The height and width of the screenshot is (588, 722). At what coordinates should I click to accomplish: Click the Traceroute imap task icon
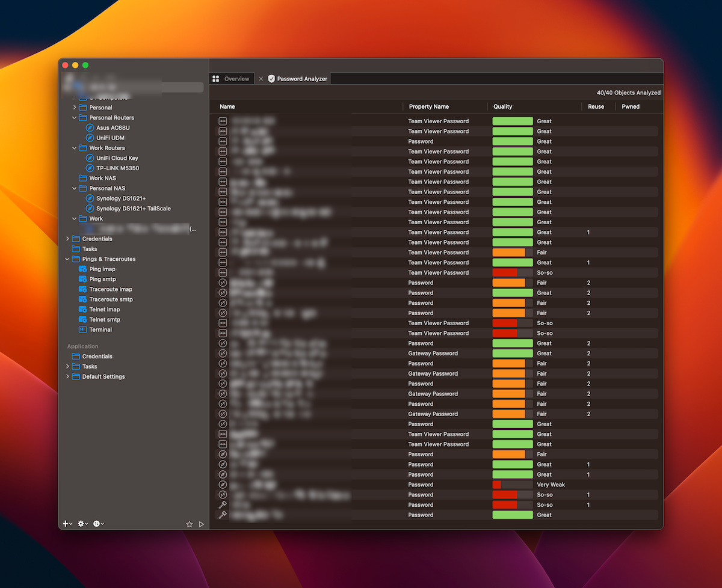click(x=83, y=289)
